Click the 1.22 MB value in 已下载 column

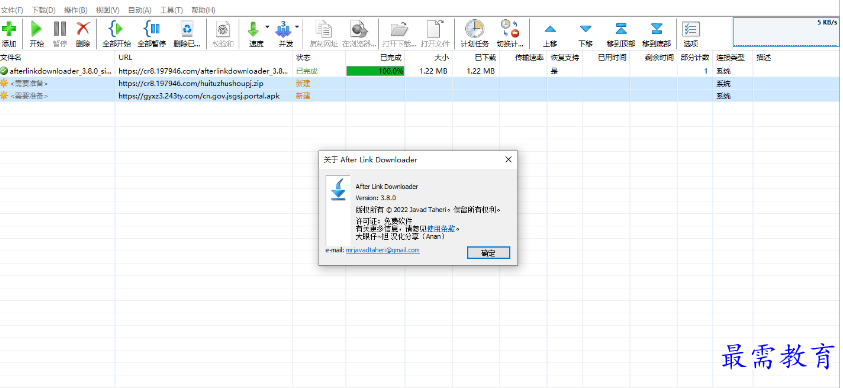click(x=481, y=71)
